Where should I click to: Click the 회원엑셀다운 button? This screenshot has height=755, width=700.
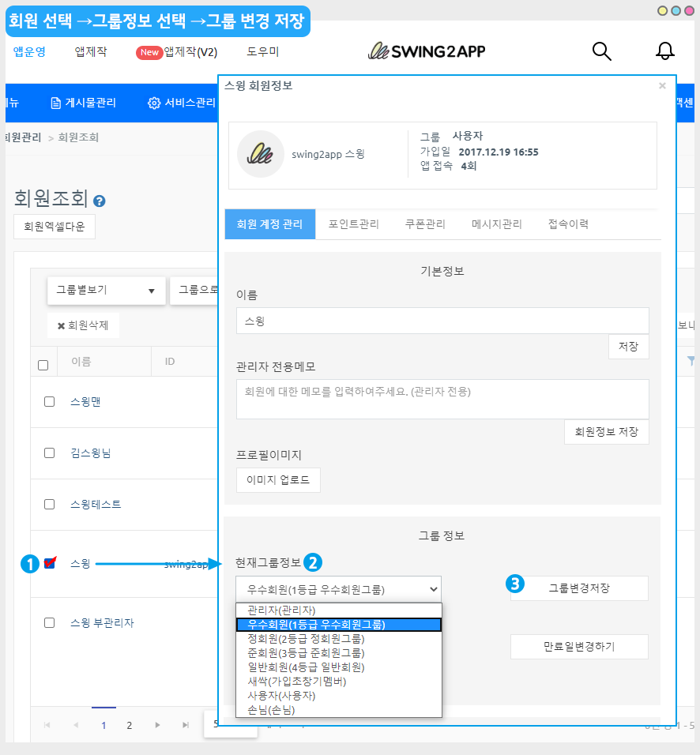[x=55, y=227]
